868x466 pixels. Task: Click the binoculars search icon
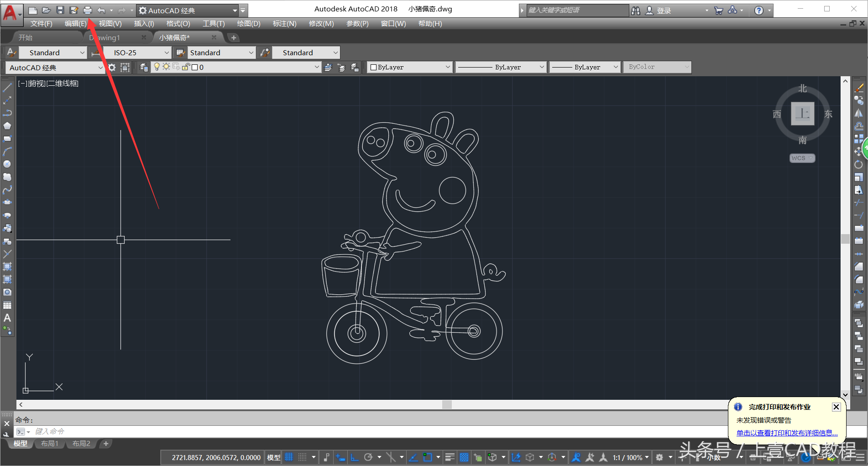pos(636,10)
